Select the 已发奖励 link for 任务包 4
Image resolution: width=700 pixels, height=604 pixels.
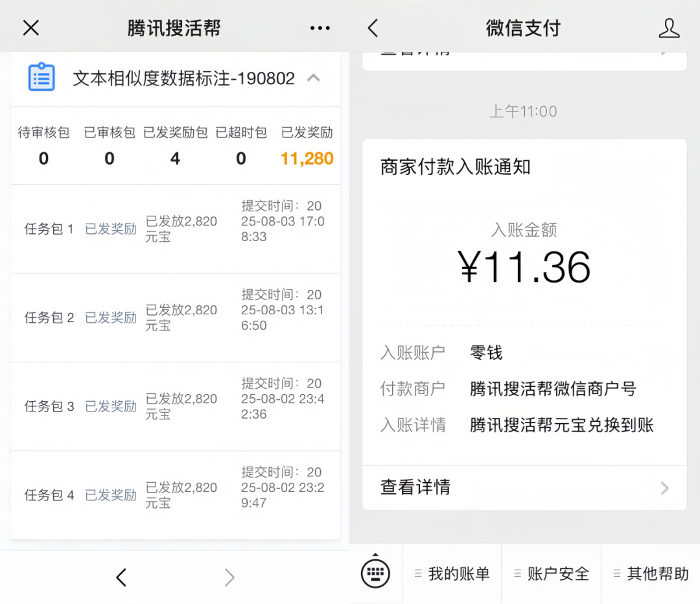click(x=110, y=495)
